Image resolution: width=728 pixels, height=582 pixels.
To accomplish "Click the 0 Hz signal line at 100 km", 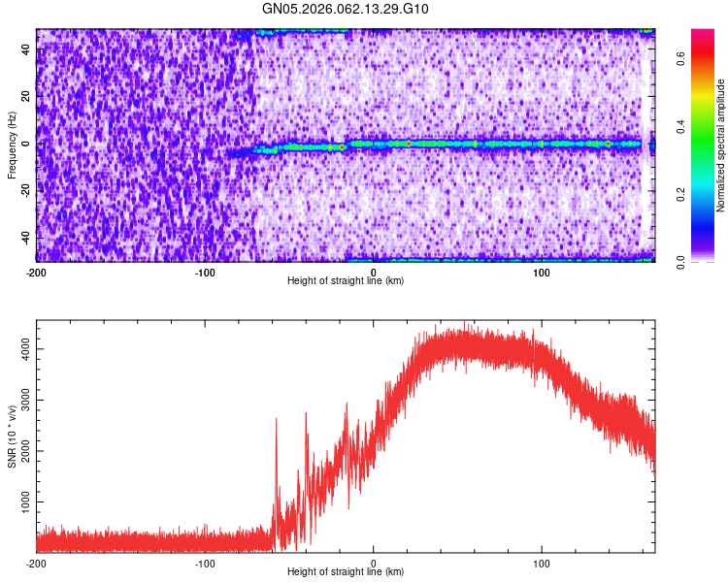I will click(x=542, y=144).
